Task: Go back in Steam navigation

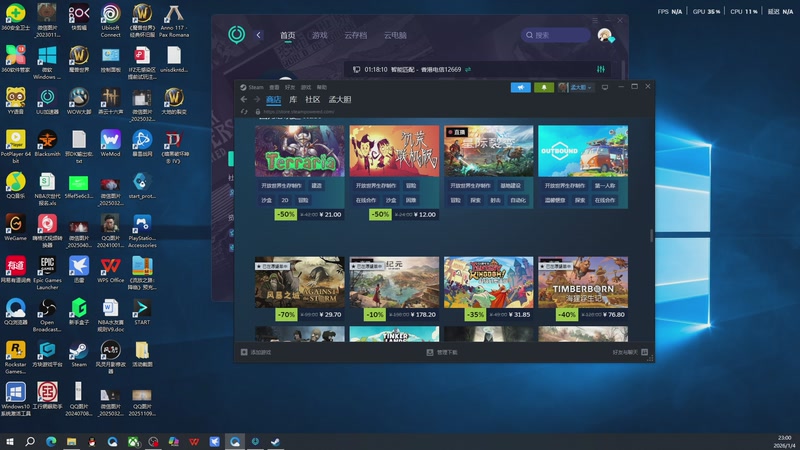Action: coord(244,99)
